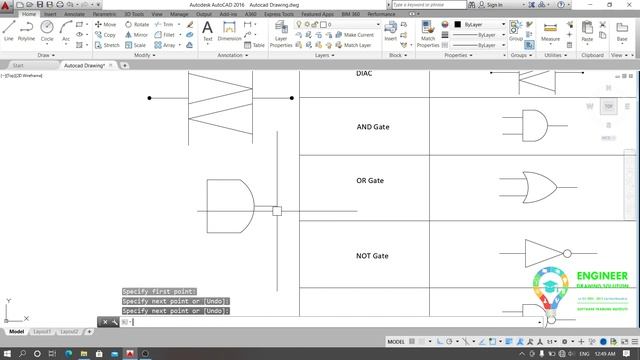The image size is (640, 360).
Task: Open Windows Start menu
Action: tap(7, 353)
